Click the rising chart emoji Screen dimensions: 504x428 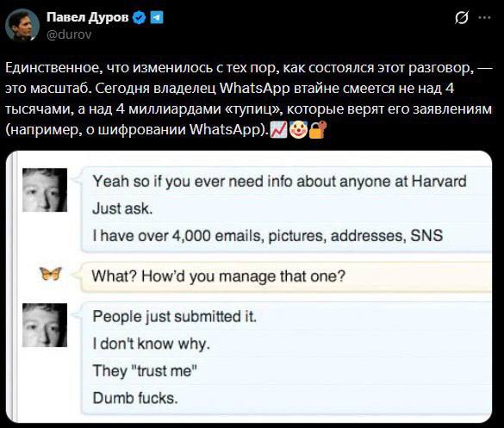pyautogui.click(x=278, y=130)
